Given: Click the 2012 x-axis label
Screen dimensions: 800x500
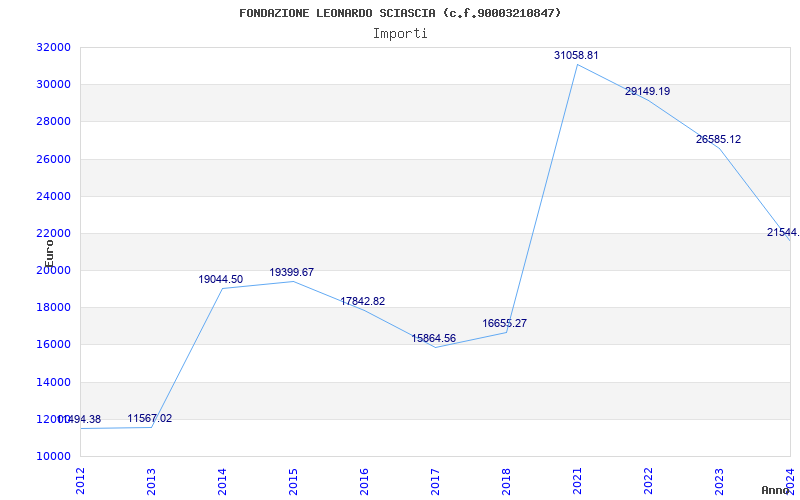Looking at the screenshot, I should click(80, 482).
